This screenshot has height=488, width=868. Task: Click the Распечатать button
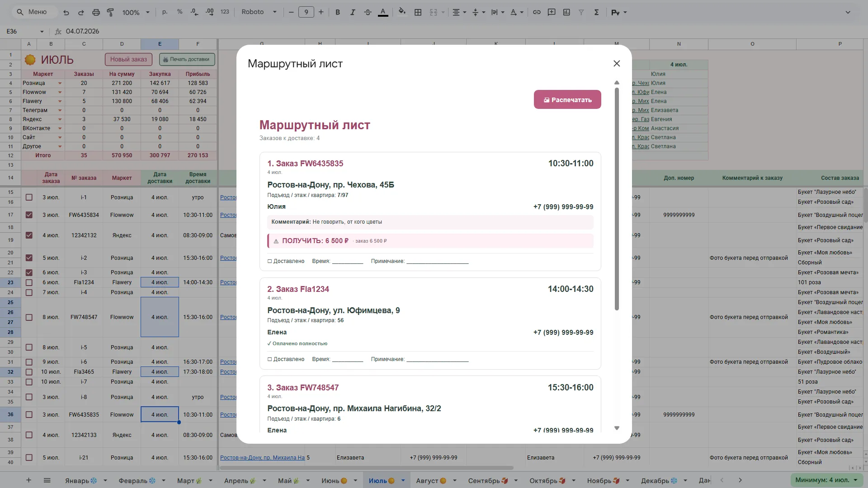[567, 100]
